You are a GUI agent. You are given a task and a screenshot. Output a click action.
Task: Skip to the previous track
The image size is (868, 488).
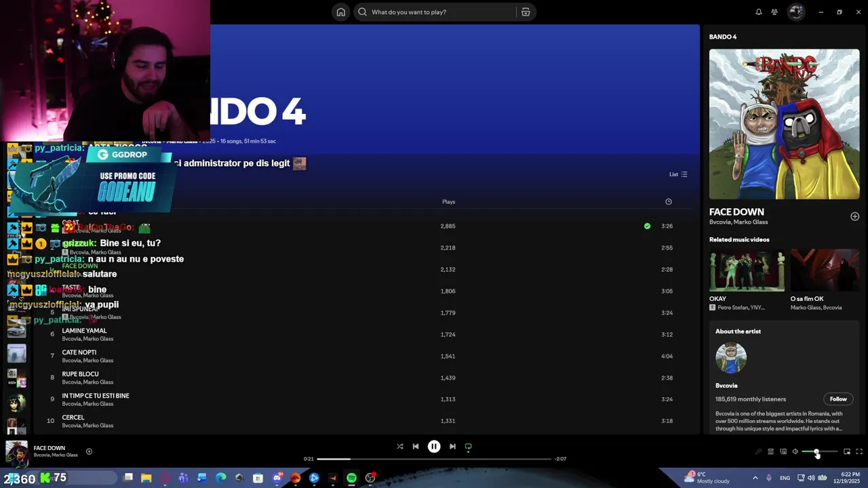coord(416,447)
